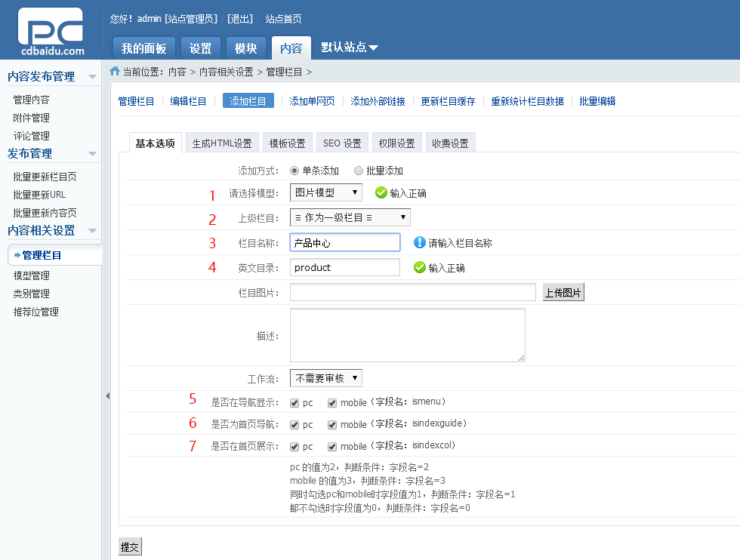Collapse the left sidebar with the arrow handle
This screenshot has width=740, height=560.
[107, 395]
